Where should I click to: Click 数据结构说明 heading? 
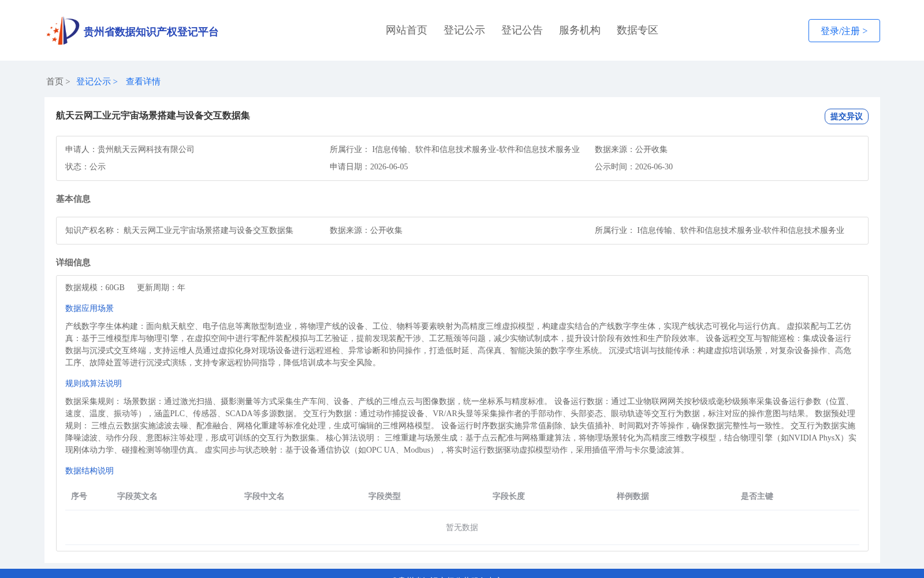(90, 470)
